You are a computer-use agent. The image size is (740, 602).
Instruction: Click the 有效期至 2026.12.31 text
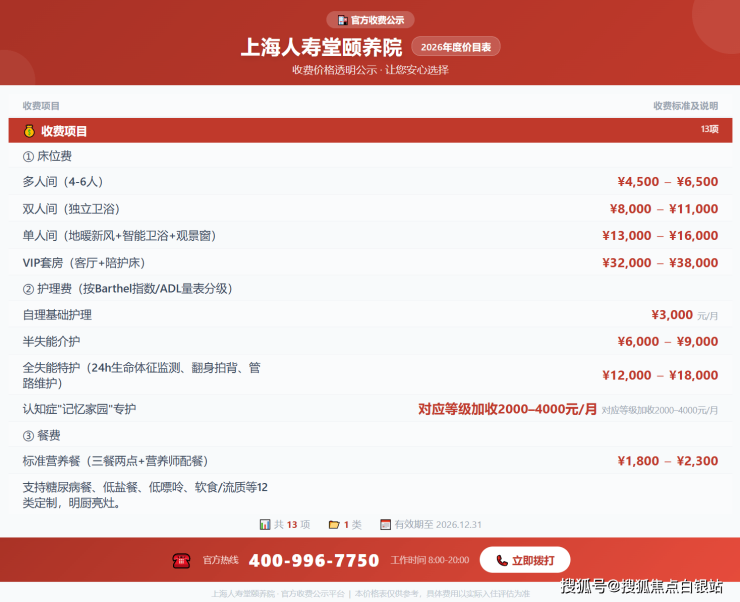tap(438, 524)
